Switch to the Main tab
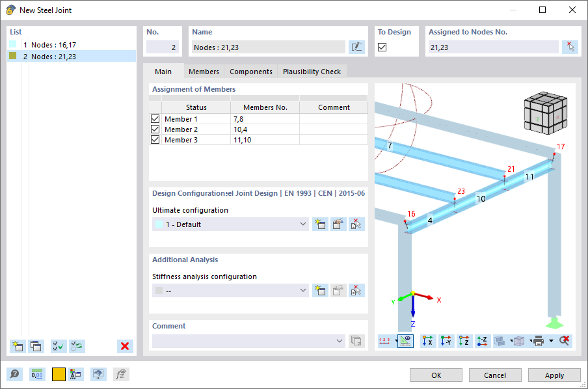Viewport: 588px width, 389px height. click(x=163, y=72)
